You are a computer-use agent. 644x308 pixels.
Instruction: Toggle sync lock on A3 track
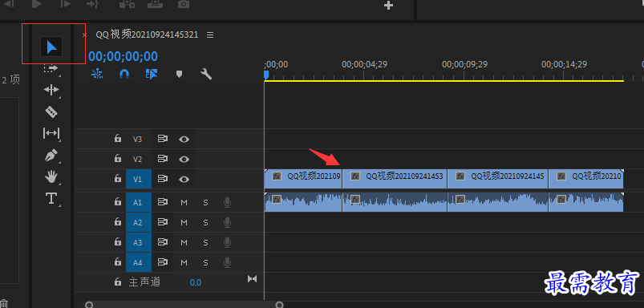click(163, 242)
